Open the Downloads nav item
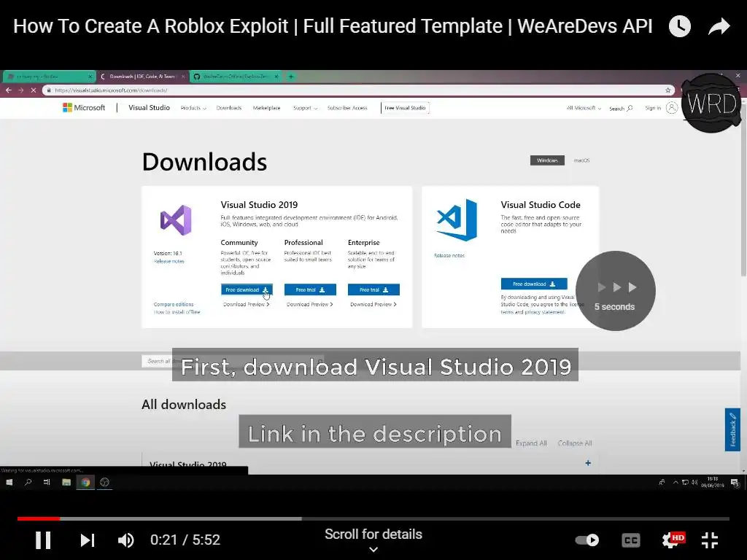The image size is (747, 560). pos(228,108)
